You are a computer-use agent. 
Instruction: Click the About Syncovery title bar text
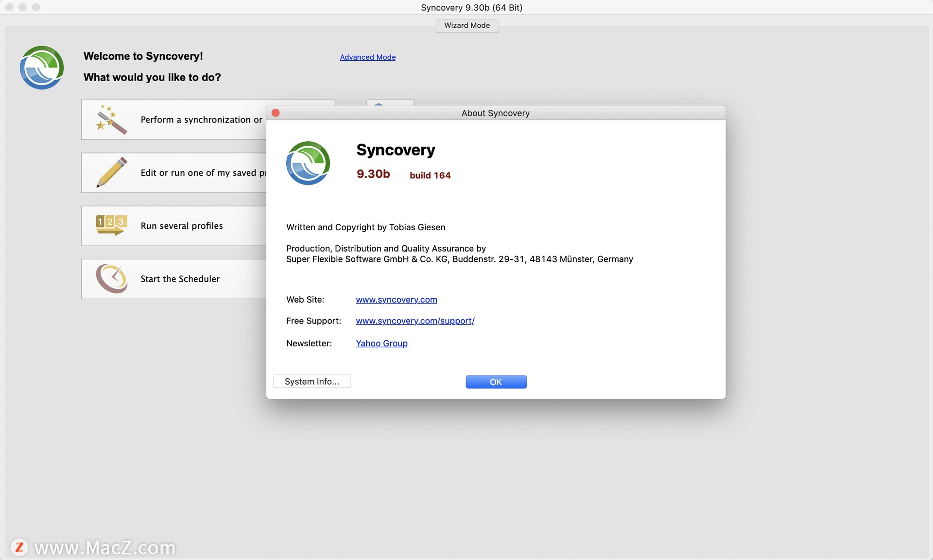[495, 113]
